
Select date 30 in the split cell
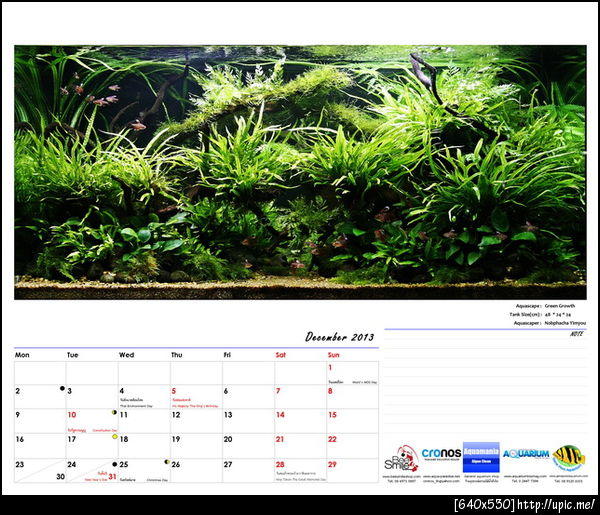click(60, 477)
